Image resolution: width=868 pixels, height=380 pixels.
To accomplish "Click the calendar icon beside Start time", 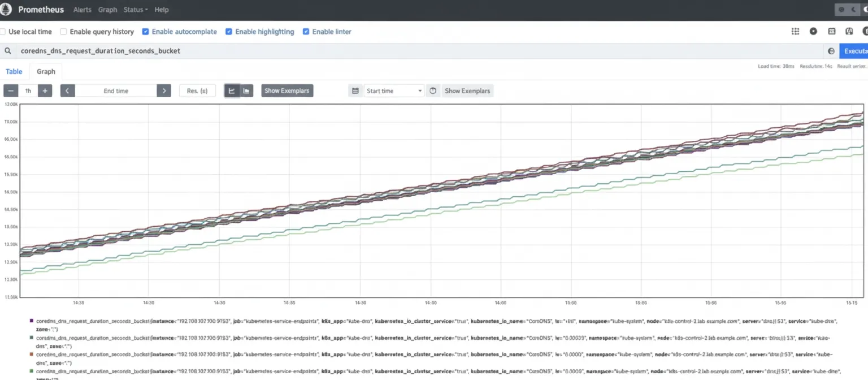I will [x=355, y=90].
